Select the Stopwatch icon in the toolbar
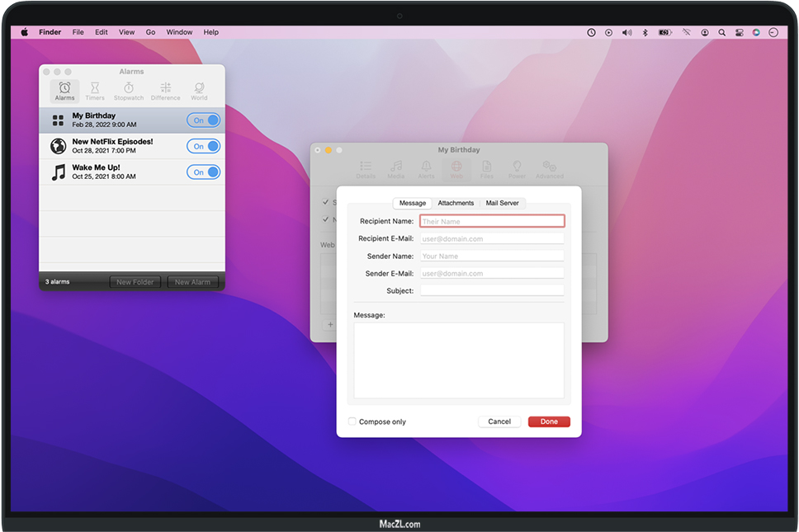The image size is (799, 532). tap(129, 90)
